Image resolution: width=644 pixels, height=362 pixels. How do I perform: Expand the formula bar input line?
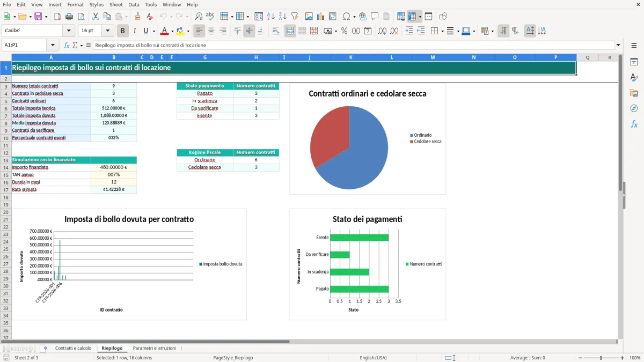tap(618, 45)
